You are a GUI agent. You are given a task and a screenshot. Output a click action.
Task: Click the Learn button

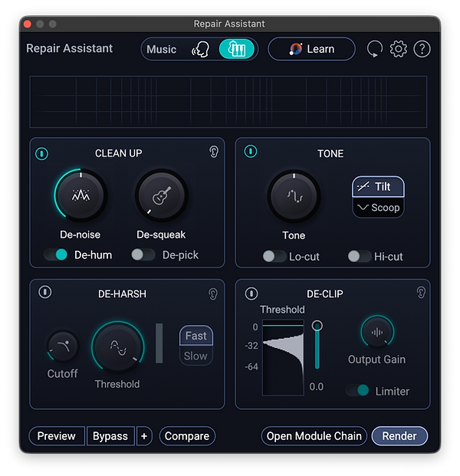pos(311,49)
